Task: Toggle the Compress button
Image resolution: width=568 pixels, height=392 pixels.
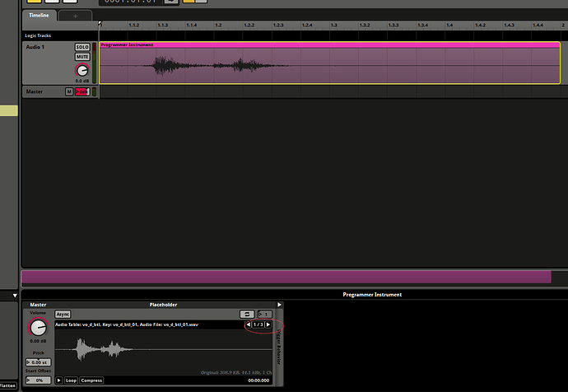Action: (91, 380)
